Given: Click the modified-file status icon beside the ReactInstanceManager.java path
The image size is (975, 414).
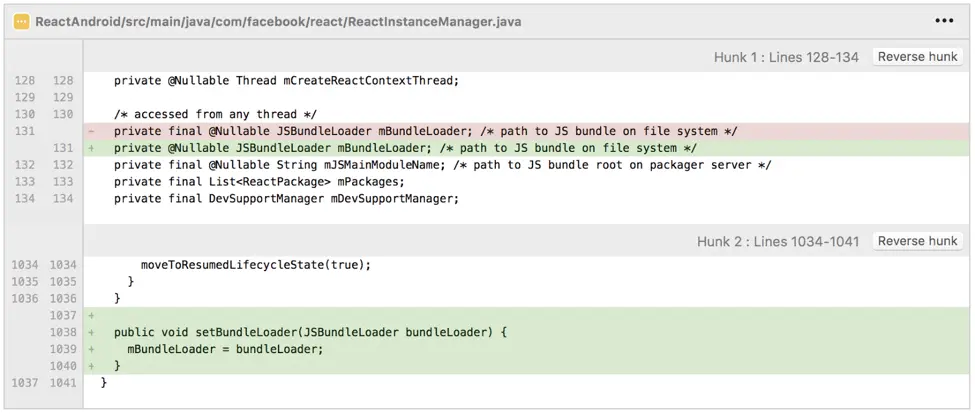Looking at the screenshot, I should coord(22,22).
